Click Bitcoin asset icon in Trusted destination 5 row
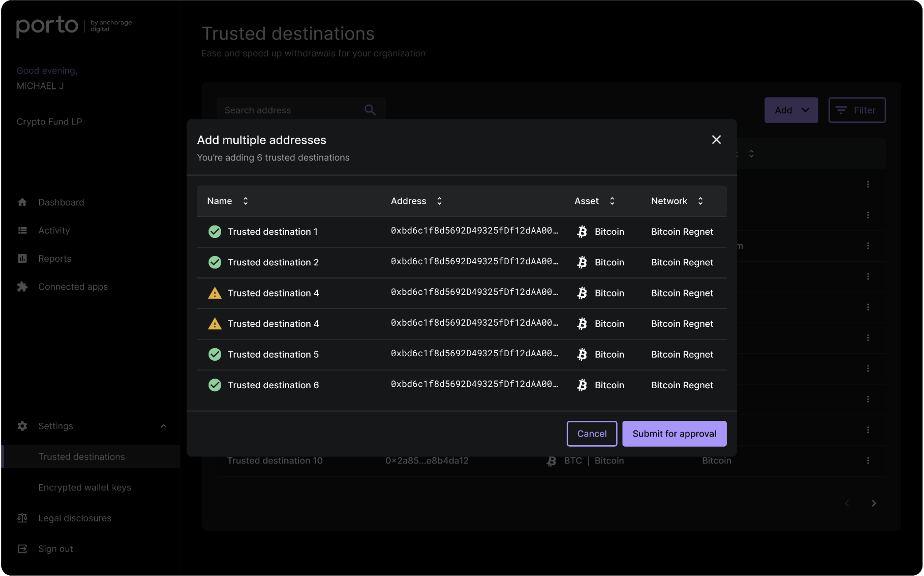 pyautogui.click(x=582, y=354)
